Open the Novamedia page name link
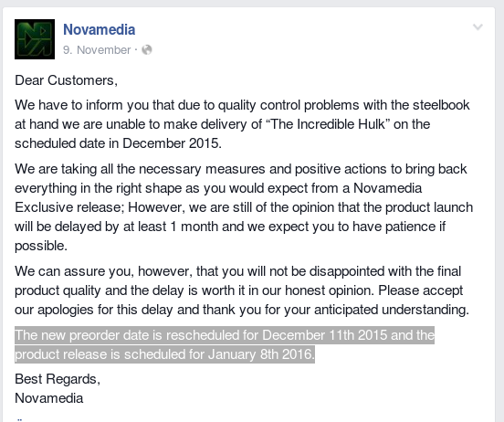The height and width of the screenshot is (422, 504). pyautogui.click(x=99, y=29)
